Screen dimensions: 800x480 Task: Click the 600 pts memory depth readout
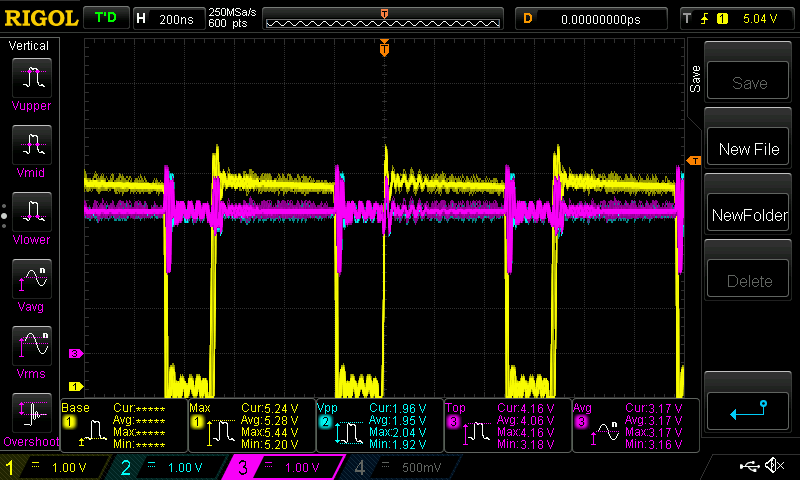point(228,23)
